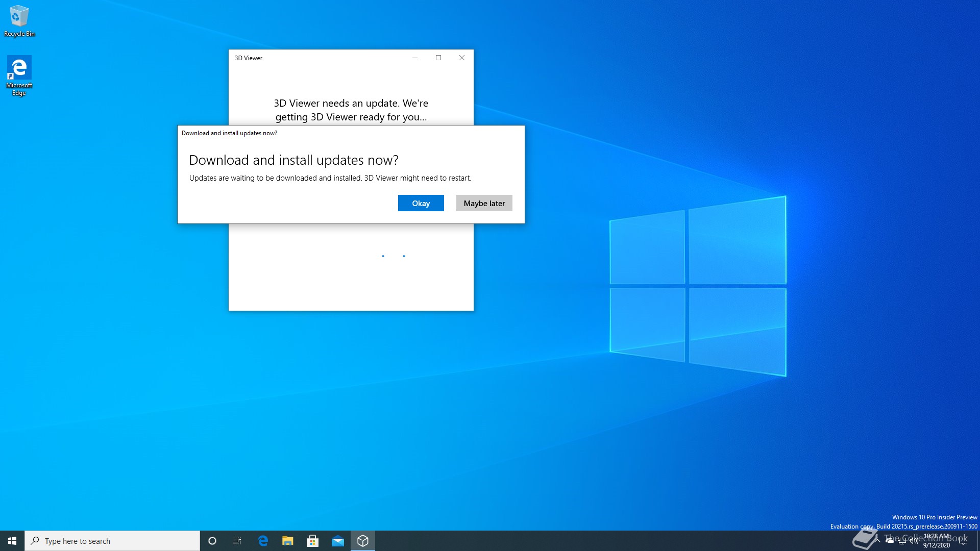Open the Mail app on the taskbar
The width and height of the screenshot is (980, 551).
pos(337,541)
